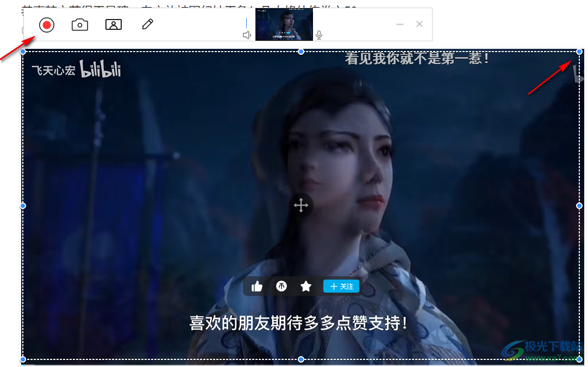The width and height of the screenshot is (588, 367).
Task: Follow the uploader via 关注 button
Action: (341, 287)
